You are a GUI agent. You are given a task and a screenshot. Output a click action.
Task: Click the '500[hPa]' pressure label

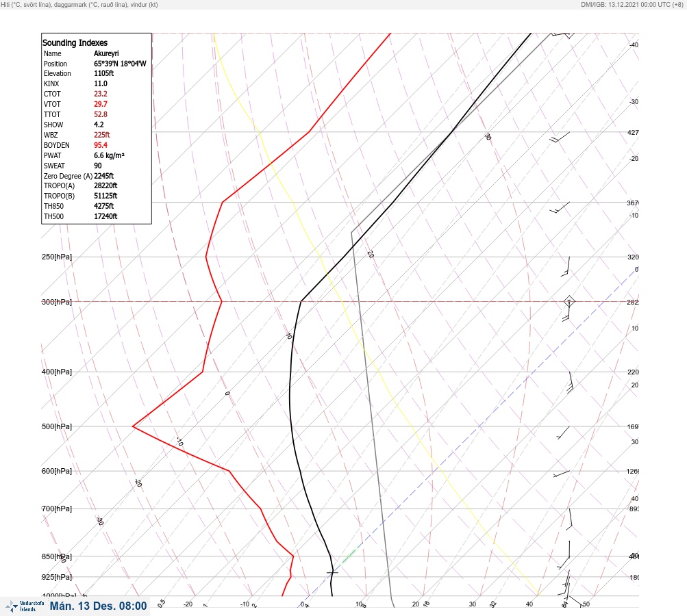pos(57,426)
